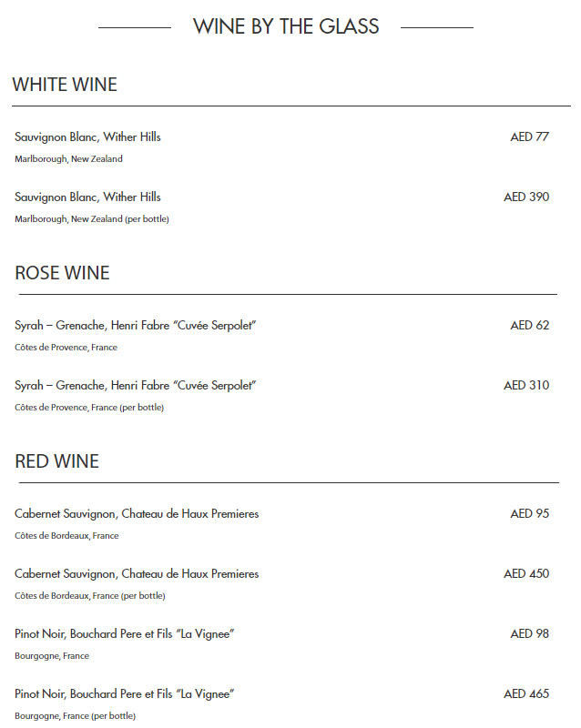Image resolution: width=581 pixels, height=728 pixels.
Task: Click the AED 465 price
Action: 526,694
